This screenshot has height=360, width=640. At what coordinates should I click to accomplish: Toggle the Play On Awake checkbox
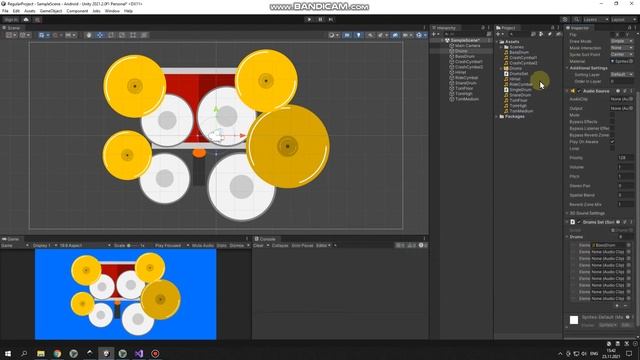[x=612, y=142]
